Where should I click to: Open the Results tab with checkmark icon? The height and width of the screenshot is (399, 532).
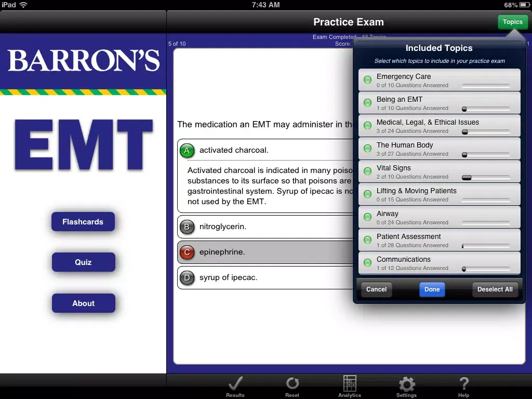(235, 387)
